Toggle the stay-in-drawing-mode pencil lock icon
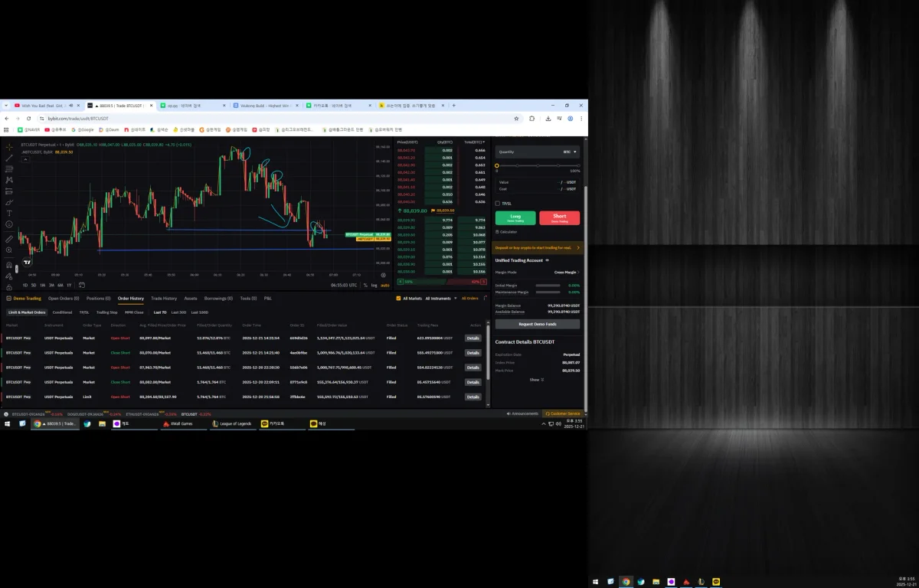This screenshot has height=588, width=919. point(9,276)
